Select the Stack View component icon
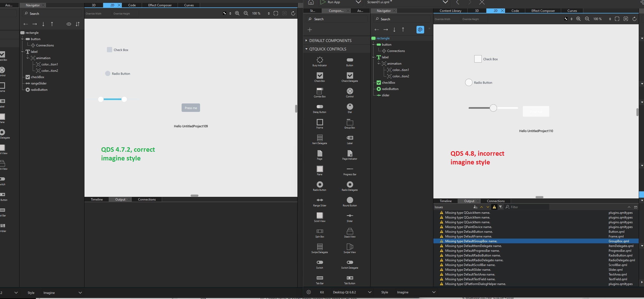Screen dimensions: 644x299 click(350, 231)
